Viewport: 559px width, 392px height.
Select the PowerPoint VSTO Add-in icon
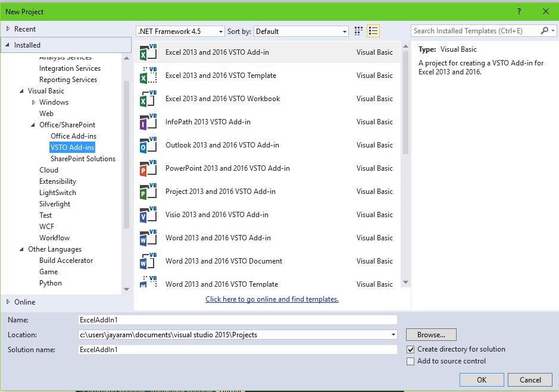point(148,168)
